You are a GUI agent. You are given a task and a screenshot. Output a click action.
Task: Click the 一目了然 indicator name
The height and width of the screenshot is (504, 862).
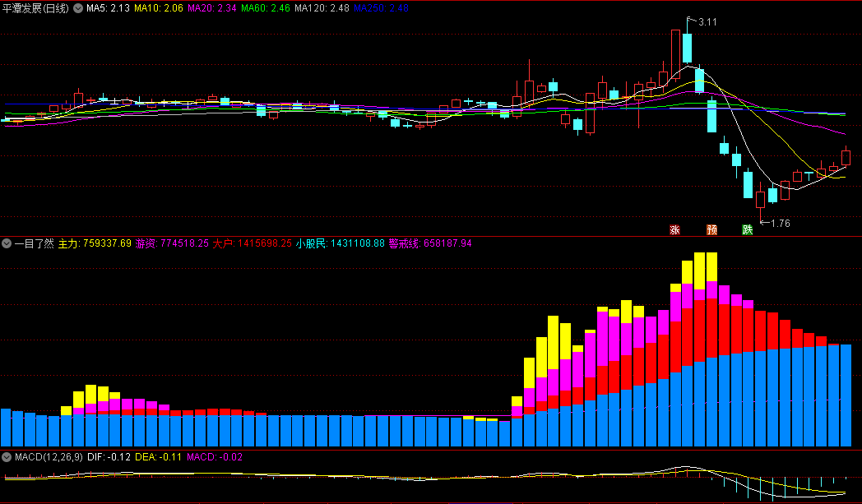click(34, 243)
